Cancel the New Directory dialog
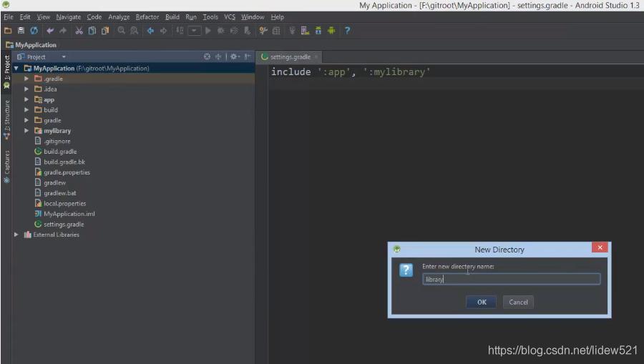Image resolution: width=644 pixels, height=364 pixels. (518, 302)
